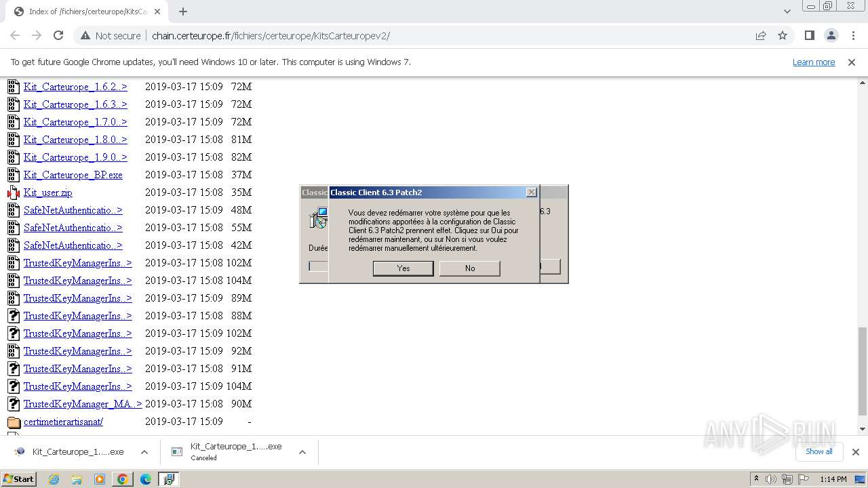Click binary file icon beside Kit_Carteurope_BP.exe
Screen dimensions: 868x488
14,175
